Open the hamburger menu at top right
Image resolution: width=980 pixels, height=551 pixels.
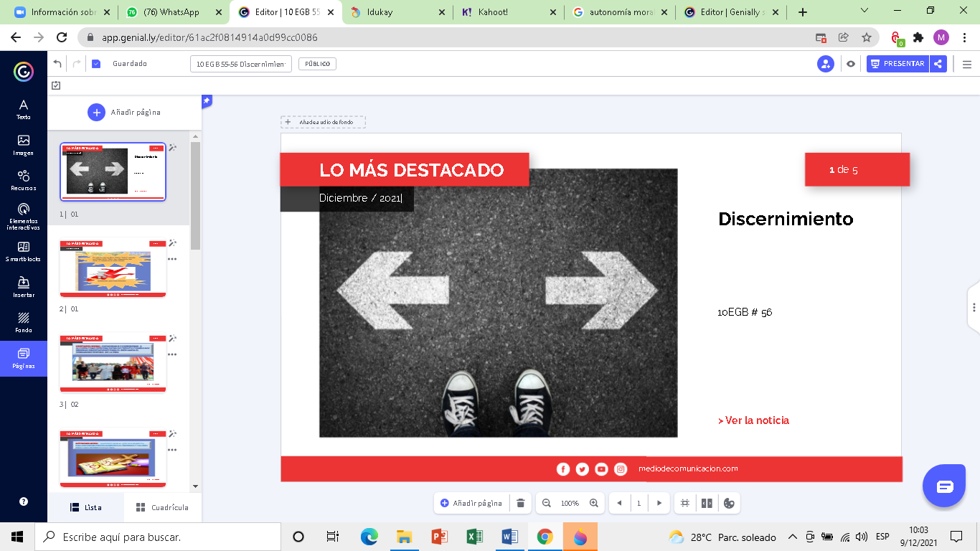tap(966, 64)
